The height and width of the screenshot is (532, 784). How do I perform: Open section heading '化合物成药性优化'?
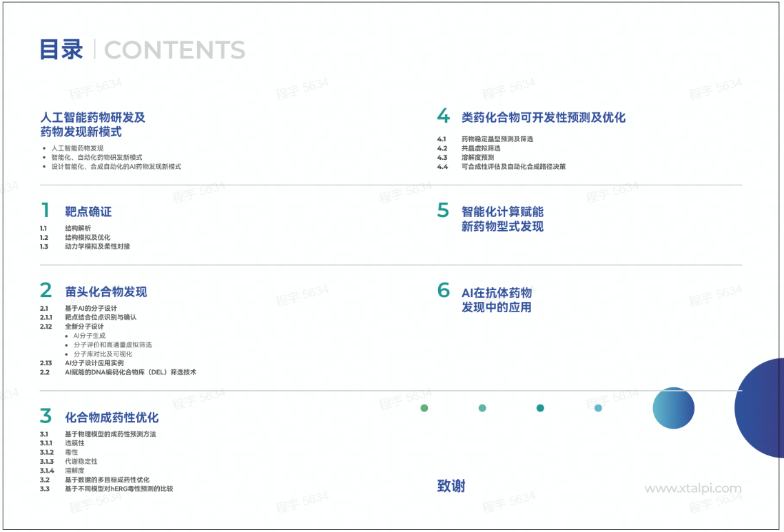tap(112, 417)
